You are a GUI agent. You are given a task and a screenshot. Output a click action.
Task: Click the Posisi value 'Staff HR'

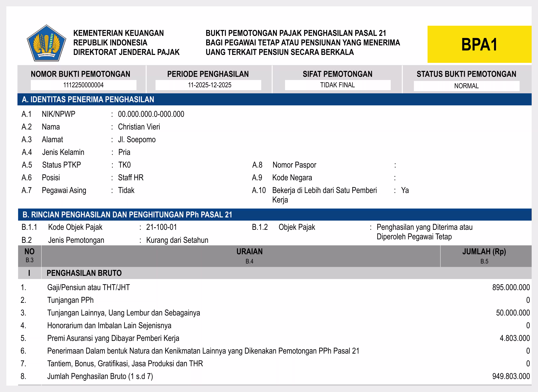pyautogui.click(x=131, y=177)
